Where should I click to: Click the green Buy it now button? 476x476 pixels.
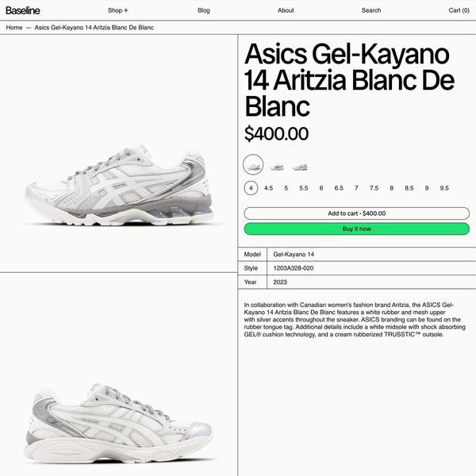click(357, 229)
